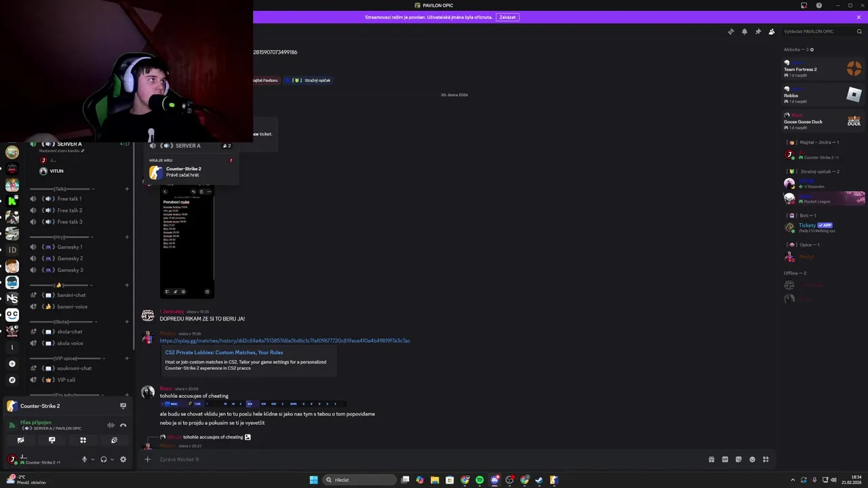This screenshot has height=488, width=868.
Task: Open the soundboard icon in voice panel
Action: [114, 440]
